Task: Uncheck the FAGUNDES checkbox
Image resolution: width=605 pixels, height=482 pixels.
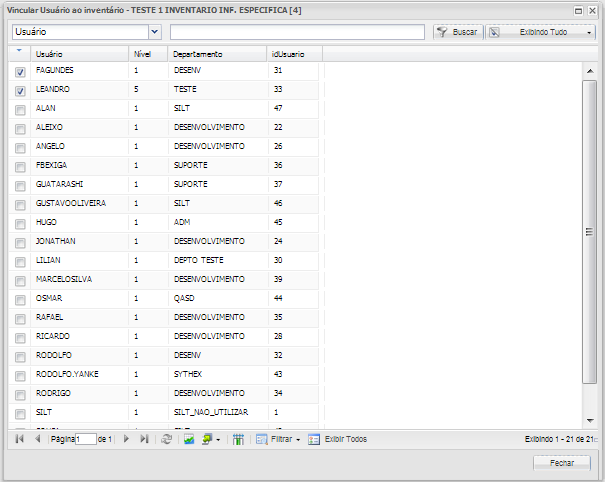Action: [20, 72]
